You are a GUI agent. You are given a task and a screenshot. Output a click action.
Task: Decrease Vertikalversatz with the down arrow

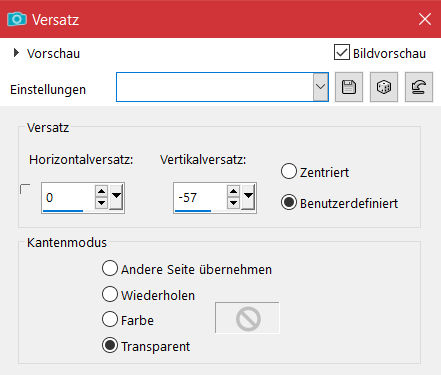point(233,203)
